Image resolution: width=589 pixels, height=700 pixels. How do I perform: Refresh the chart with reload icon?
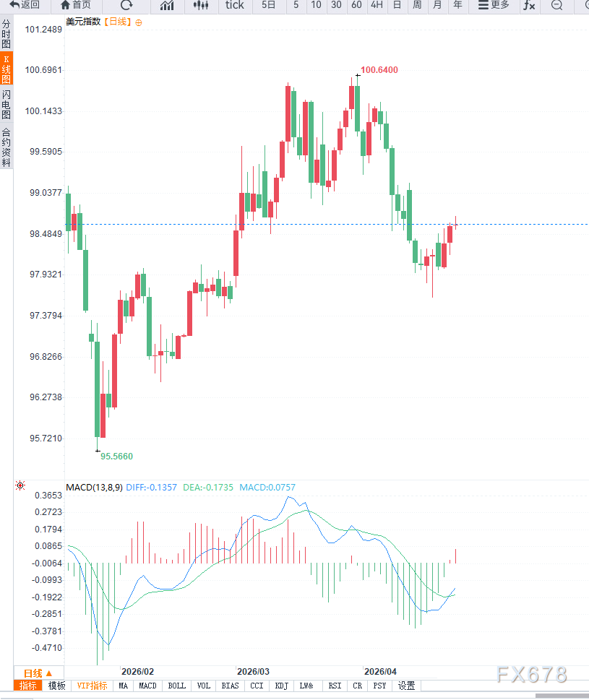pyautogui.click(x=126, y=5)
